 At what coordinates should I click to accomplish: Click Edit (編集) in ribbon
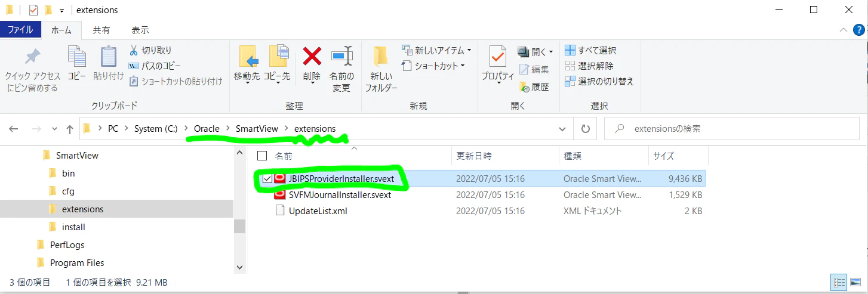(x=534, y=70)
